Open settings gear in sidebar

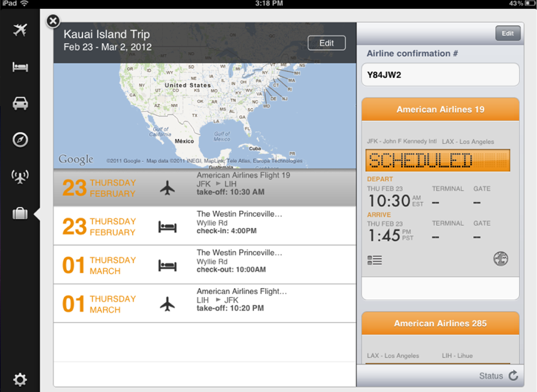click(20, 380)
